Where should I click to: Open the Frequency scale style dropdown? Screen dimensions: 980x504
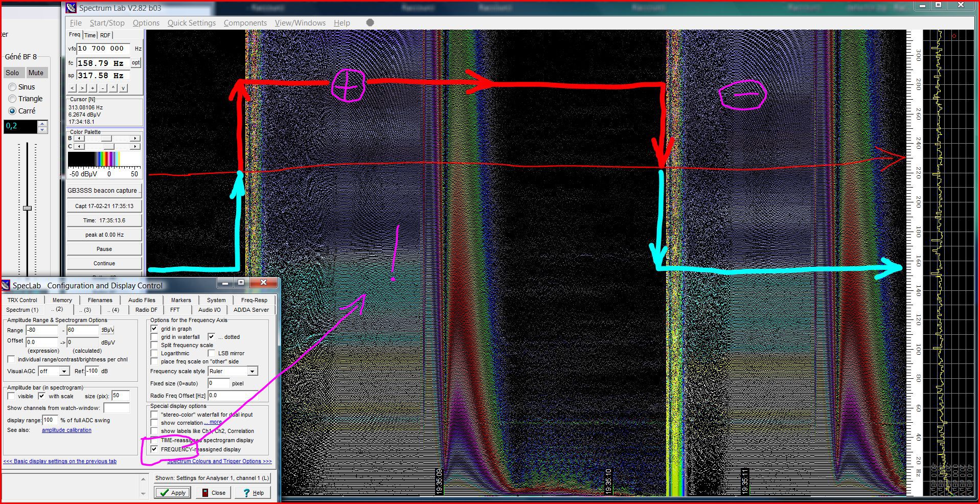(253, 371)
